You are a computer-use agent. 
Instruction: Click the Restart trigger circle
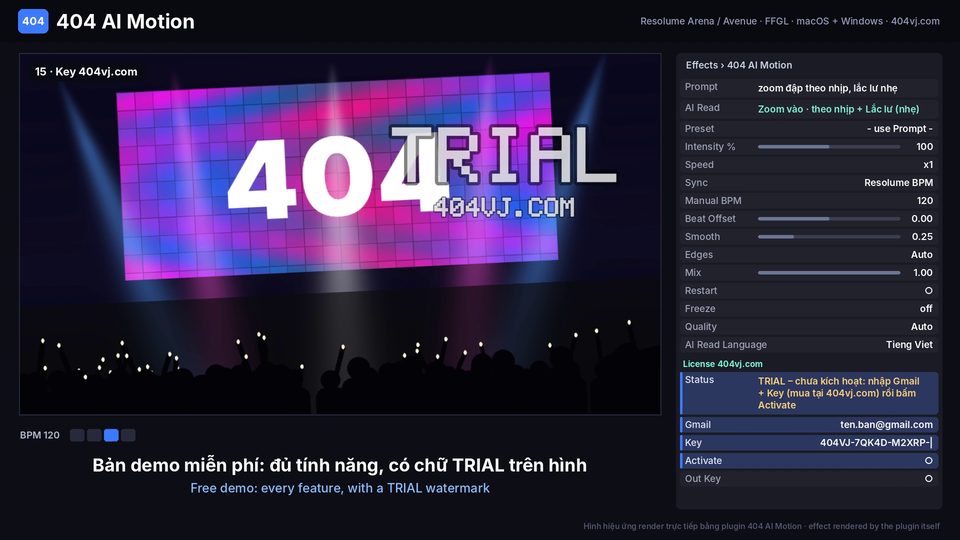(928, 291)
